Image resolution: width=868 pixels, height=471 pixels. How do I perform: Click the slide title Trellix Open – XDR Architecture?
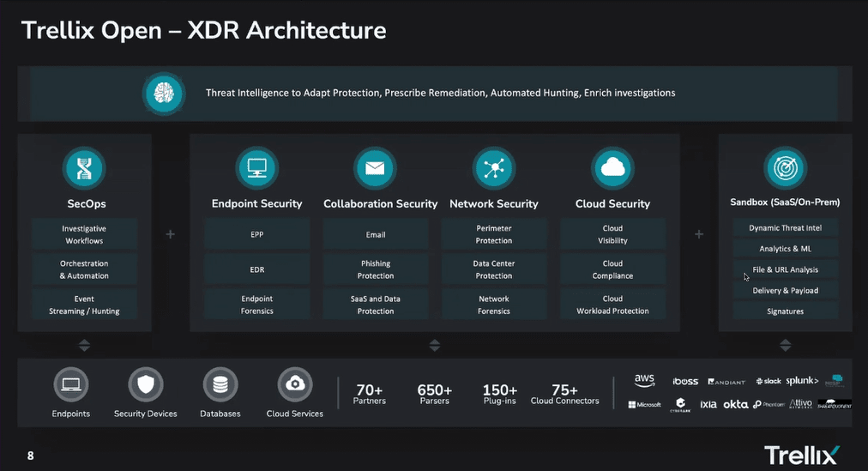pos(204,30)
